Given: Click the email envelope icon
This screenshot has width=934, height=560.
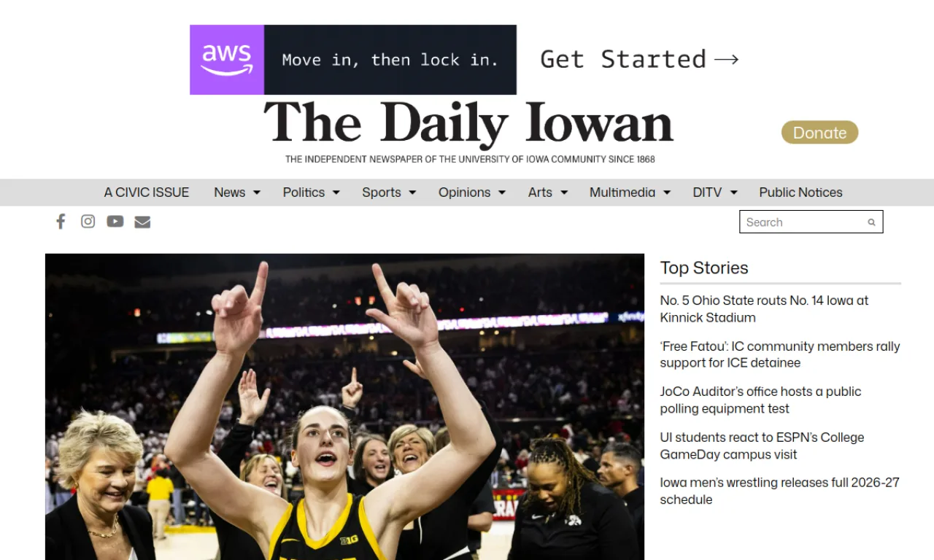Looking at the screenshot, I should pyautogui.click(x=142, y=222).
